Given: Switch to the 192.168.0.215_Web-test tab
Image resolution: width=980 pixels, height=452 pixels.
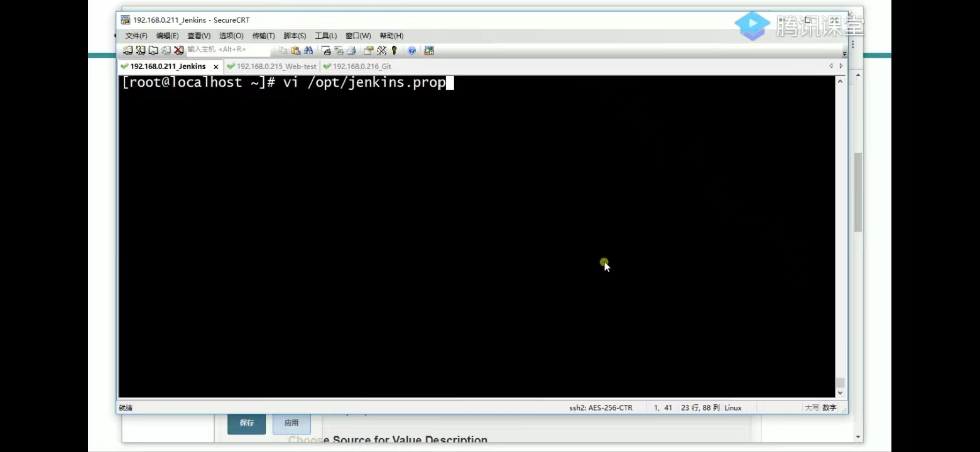Looking at the screenshot, I should 271,67.
